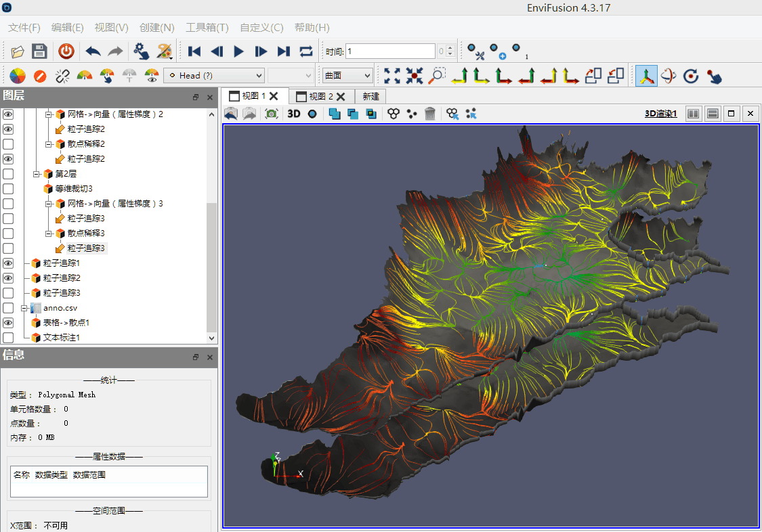Redo the last undone action
The image size is (762, 532).
pyautogui.click(x=115, y=51)
